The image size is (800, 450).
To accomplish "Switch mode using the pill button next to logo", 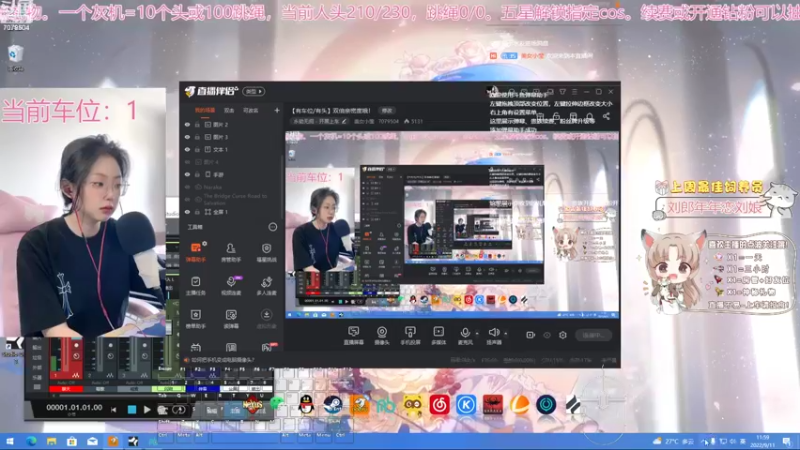I will [254, 91].
